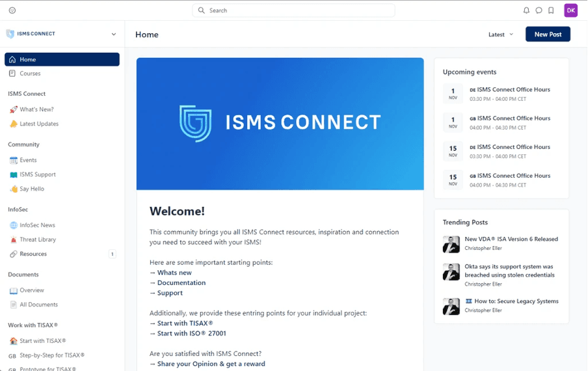Click author avatar beside the Okta post
Image resolution: width=588 pixels, height=371 pixels.
pyautogui.click(x=451, y=272)
